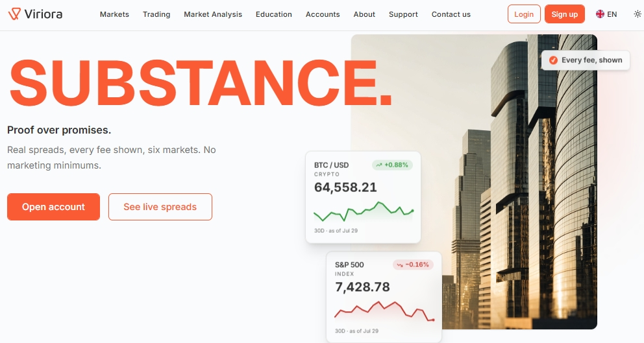Open the Market Analysis menu
Viewport: 644px width, 343px height.
coord(213,14)
